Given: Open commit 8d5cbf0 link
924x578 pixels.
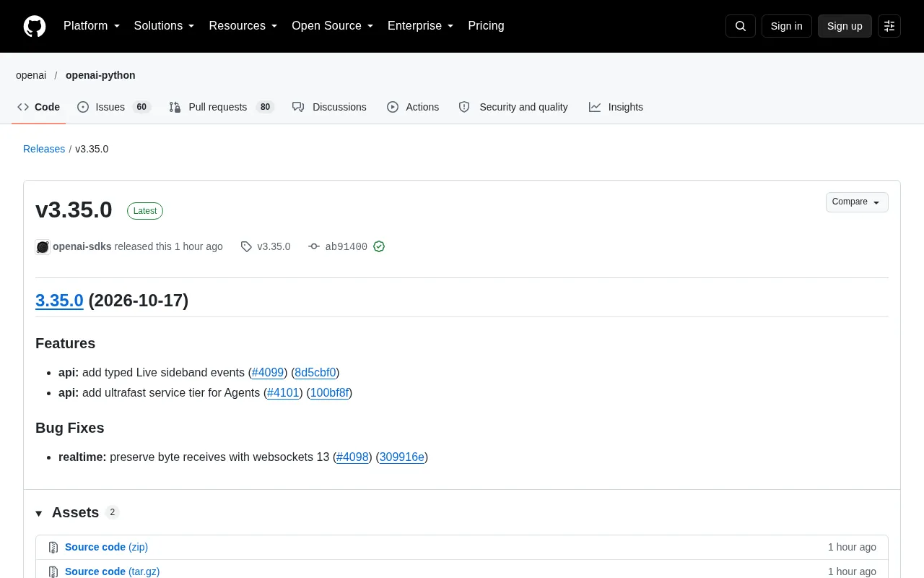Looking at the screenshot, I should click(x=315, y=373).
